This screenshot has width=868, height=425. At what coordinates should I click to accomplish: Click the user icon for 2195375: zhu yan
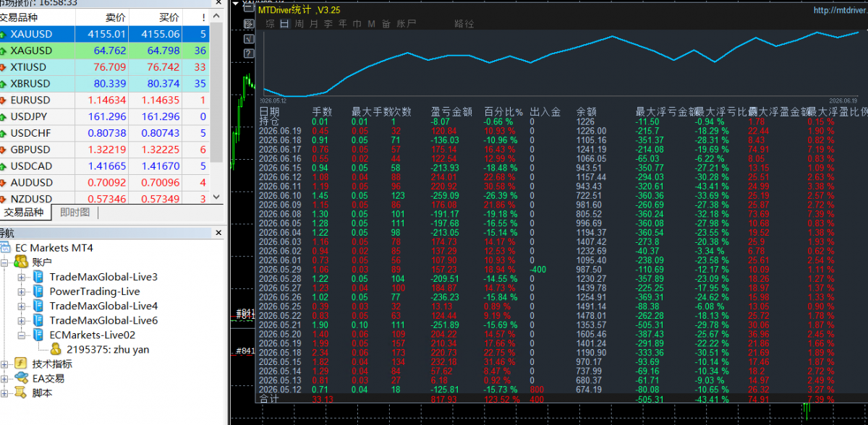tap(55, 349)
